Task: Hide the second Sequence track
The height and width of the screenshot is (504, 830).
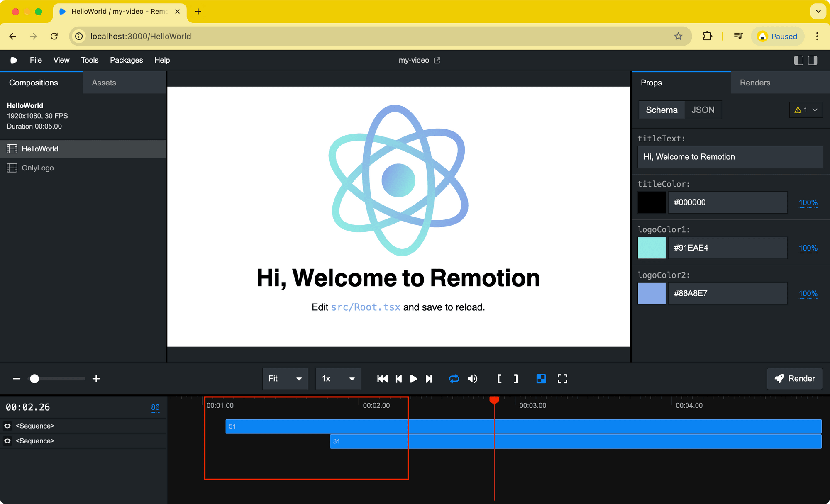Action: [7, 441]
